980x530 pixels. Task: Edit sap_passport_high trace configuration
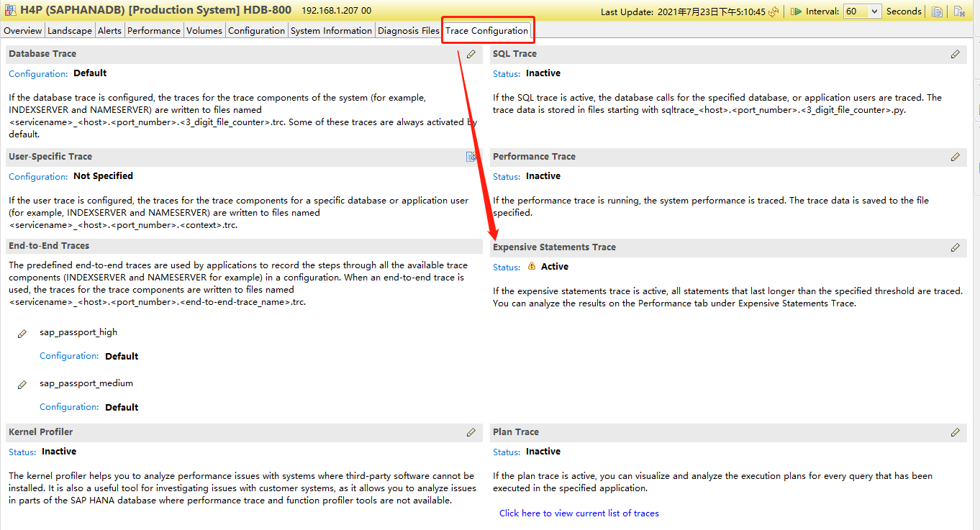coord(22,334)
